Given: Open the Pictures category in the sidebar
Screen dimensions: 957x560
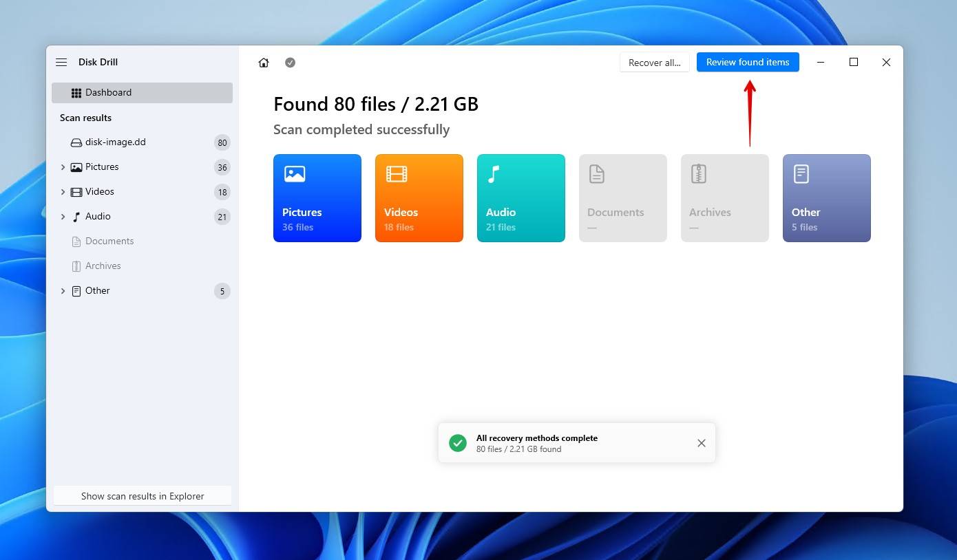Looking at the screenshot, I should pos(142,167).
